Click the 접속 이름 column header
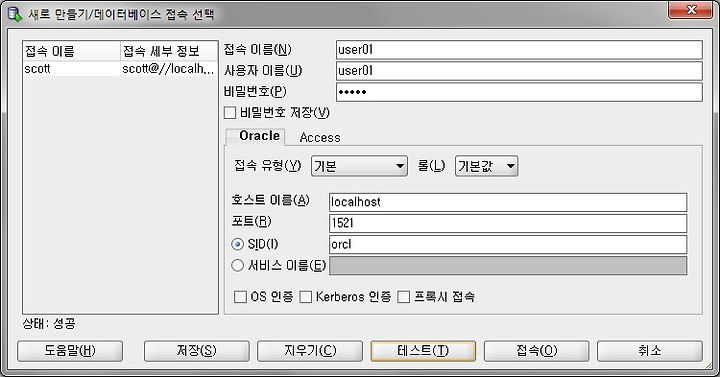Viewport: 720px width, 377px height. pyautogui.click(x=72, y=51)
